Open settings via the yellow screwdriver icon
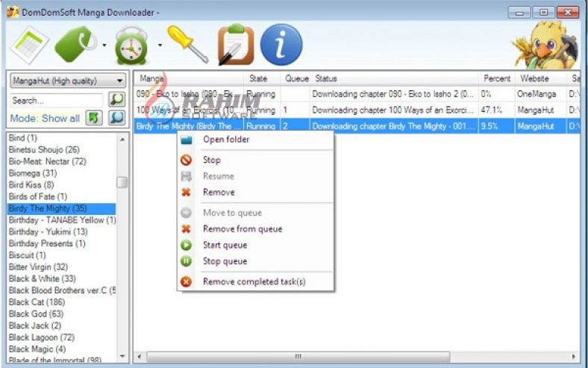 188,43
